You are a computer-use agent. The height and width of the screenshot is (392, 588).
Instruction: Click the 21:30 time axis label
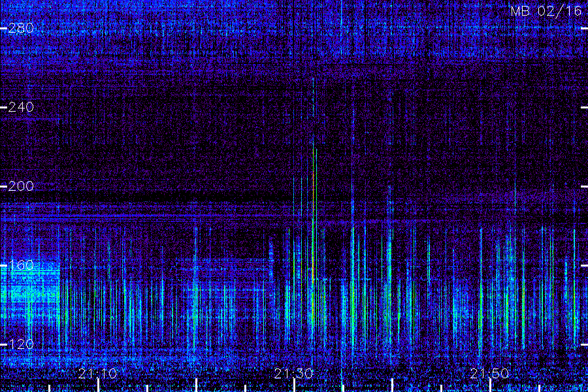pos(293,373)
